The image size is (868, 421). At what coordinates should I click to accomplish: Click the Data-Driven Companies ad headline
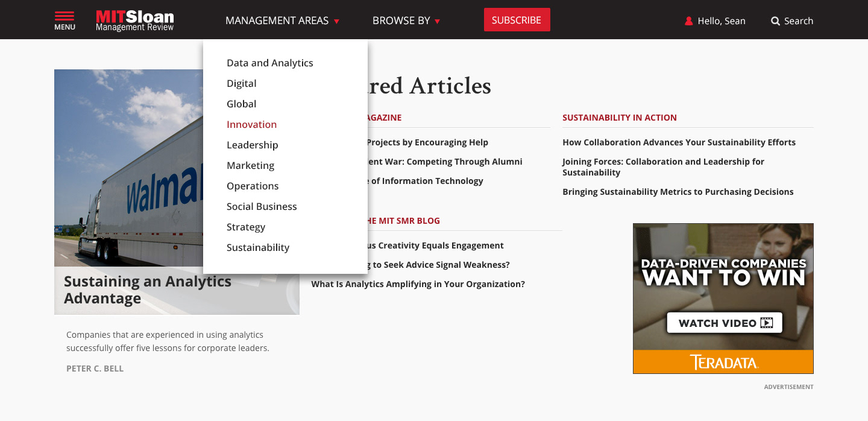(723, 272)
